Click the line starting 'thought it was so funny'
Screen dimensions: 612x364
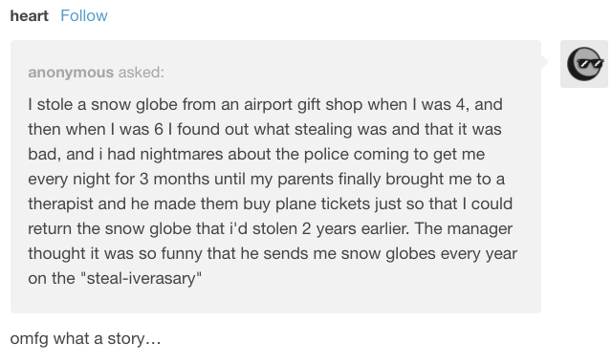273,253
